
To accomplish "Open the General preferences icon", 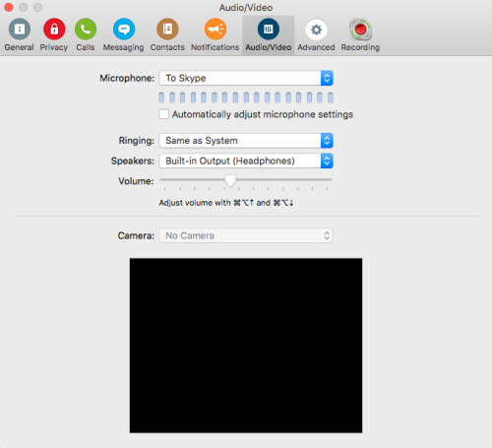I will 20,30.
